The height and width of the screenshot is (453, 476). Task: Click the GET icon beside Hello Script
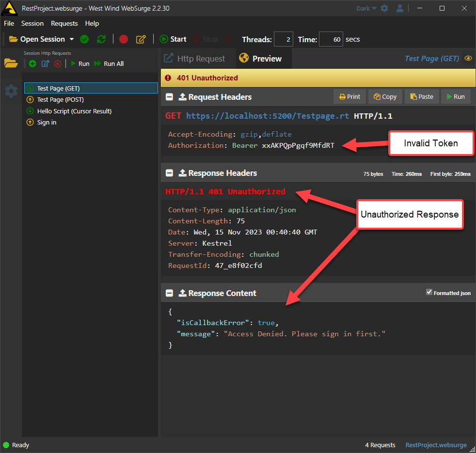pyautogui.click(x=30, y=111)
